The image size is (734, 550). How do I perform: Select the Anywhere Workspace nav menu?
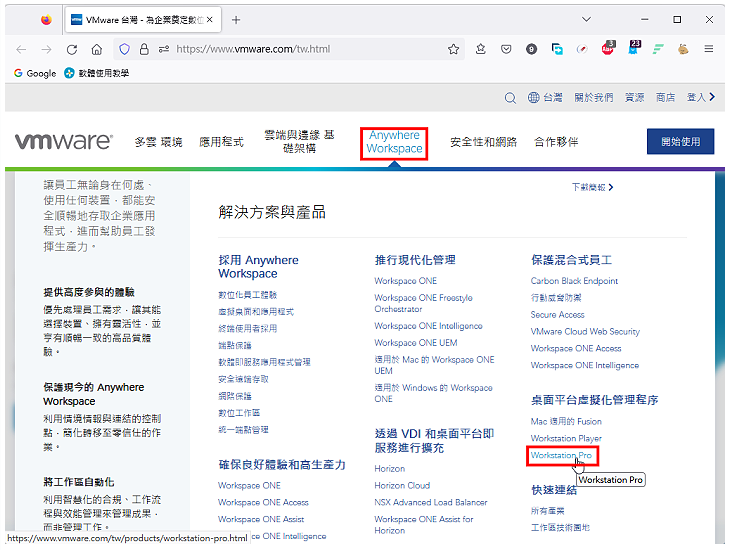pos(394,142)
